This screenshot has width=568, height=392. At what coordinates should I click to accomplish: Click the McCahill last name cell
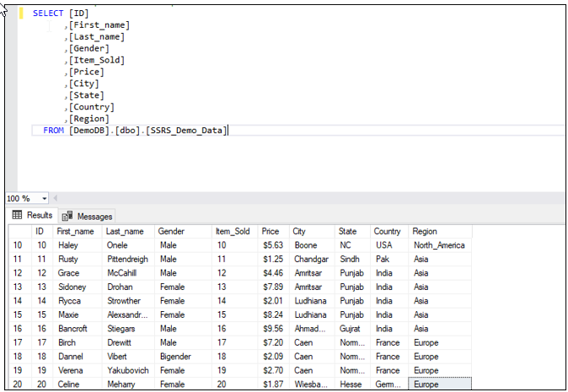pyautogui.click(x=129, y=273)
